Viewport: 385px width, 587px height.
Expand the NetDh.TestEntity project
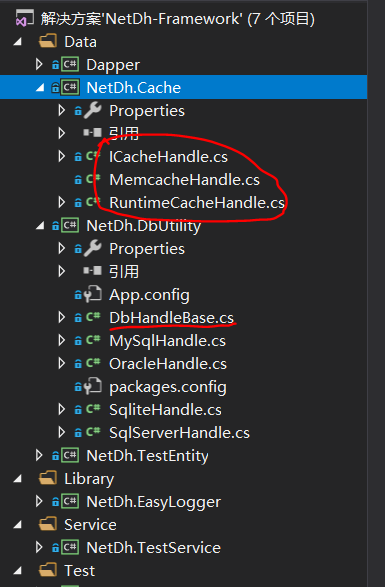(39, 455)
